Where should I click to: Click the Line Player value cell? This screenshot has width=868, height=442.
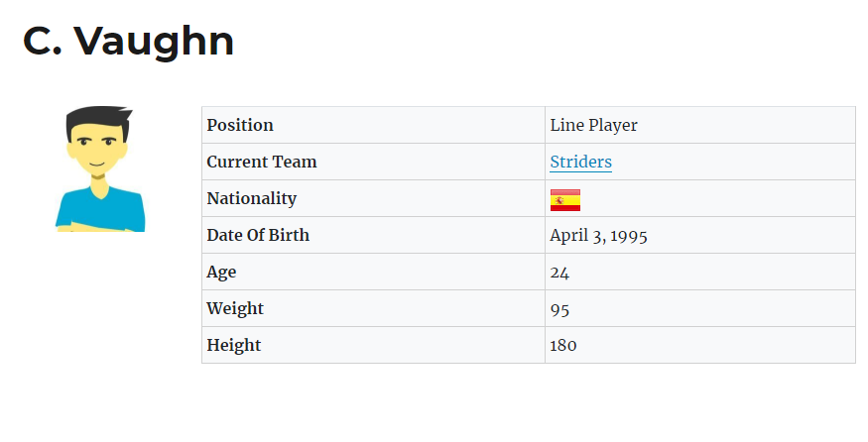pyautogui.click(x=593, y=125)
